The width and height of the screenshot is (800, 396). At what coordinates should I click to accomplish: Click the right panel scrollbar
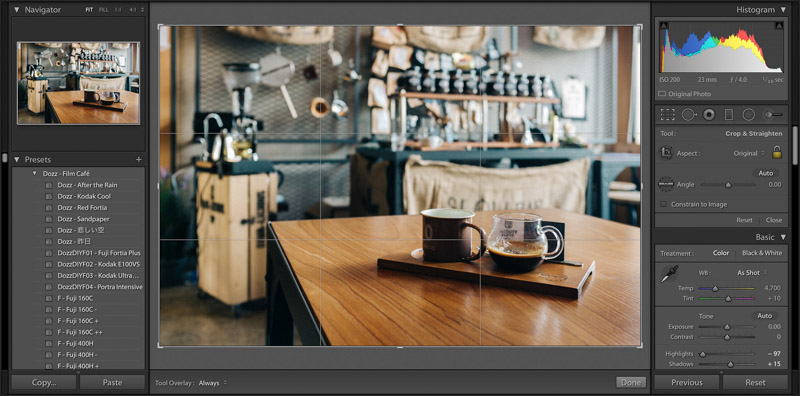[x=795, y=145]
